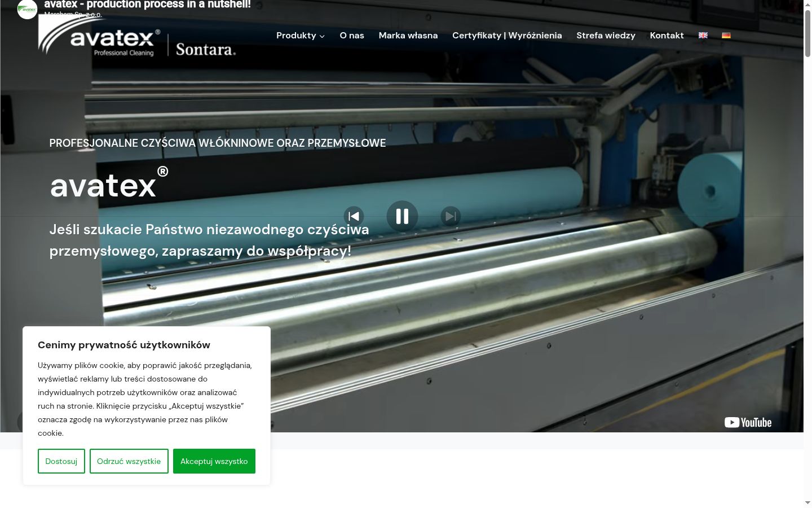Click 'PROFESJONALNE CZYŚCIWA WŁÓKNINOWE ORAZ PRZEMYSŁOWE' text
Screen dimensions: 812x508
[218, 143]
